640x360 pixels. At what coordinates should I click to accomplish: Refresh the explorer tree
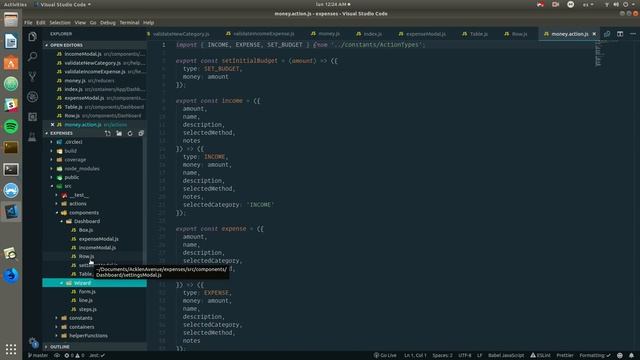coord(130,133)
